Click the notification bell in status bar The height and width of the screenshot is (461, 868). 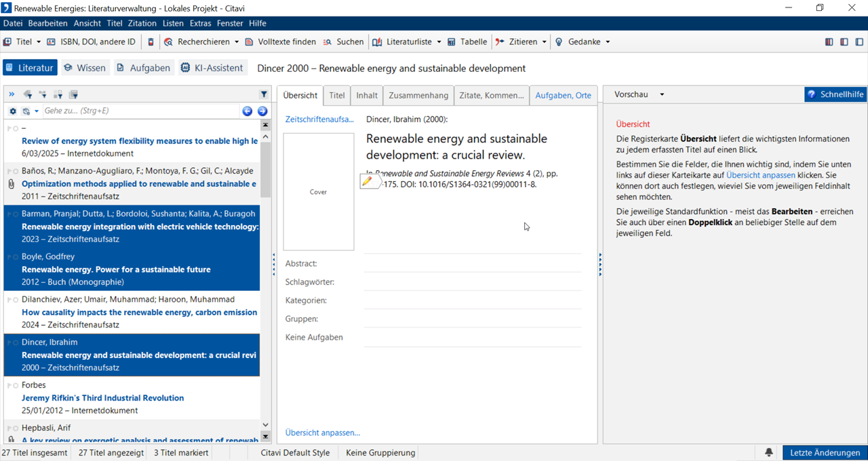click(x=769, y=452)
